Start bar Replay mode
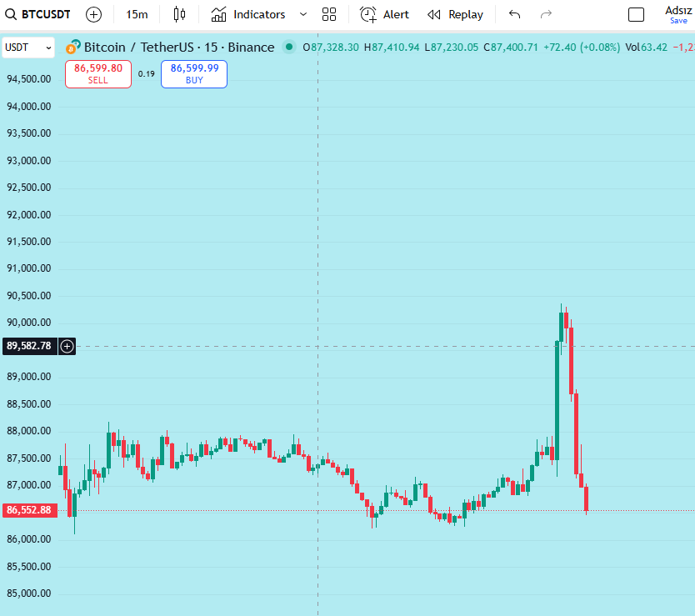 pyautogui.click(x=455, y=14)
